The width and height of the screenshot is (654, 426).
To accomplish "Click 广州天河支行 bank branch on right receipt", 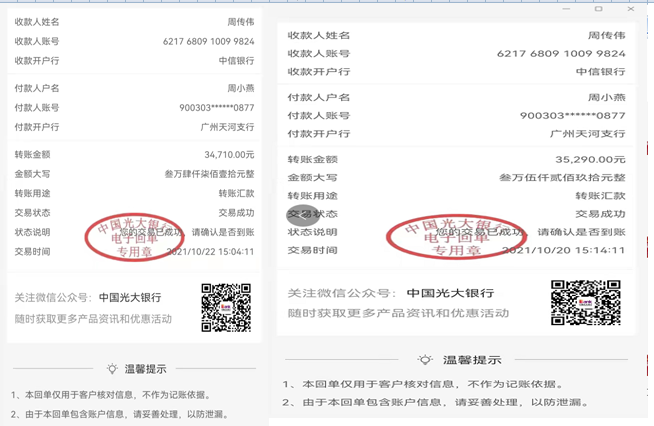I will pyautogui.click(x=588, y=133).
